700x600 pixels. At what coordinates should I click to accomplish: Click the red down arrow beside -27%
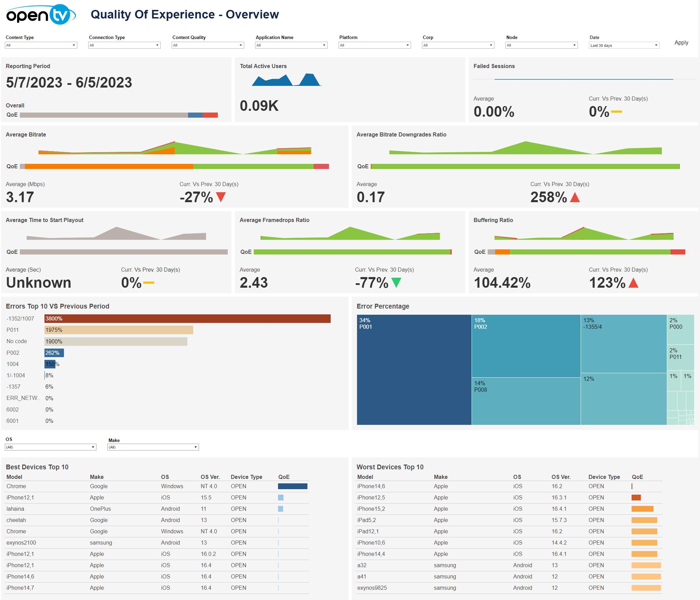click(x=221, y=197)
